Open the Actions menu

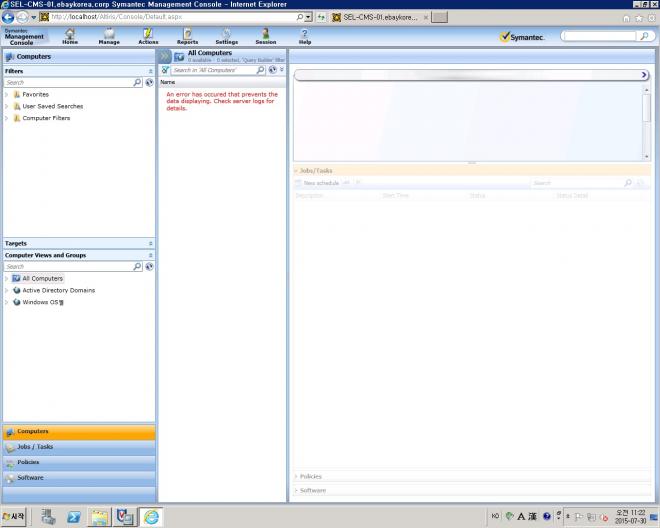pos(148,37)
